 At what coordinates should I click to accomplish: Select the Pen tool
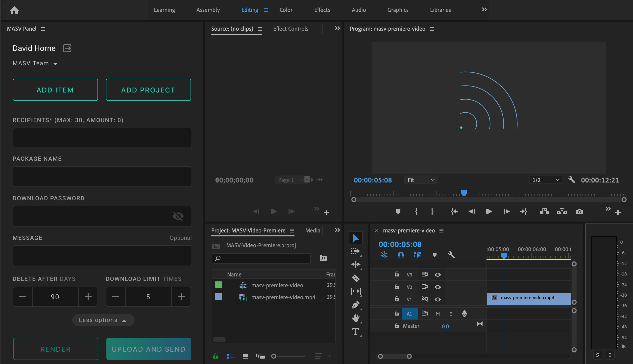point(356,305)
